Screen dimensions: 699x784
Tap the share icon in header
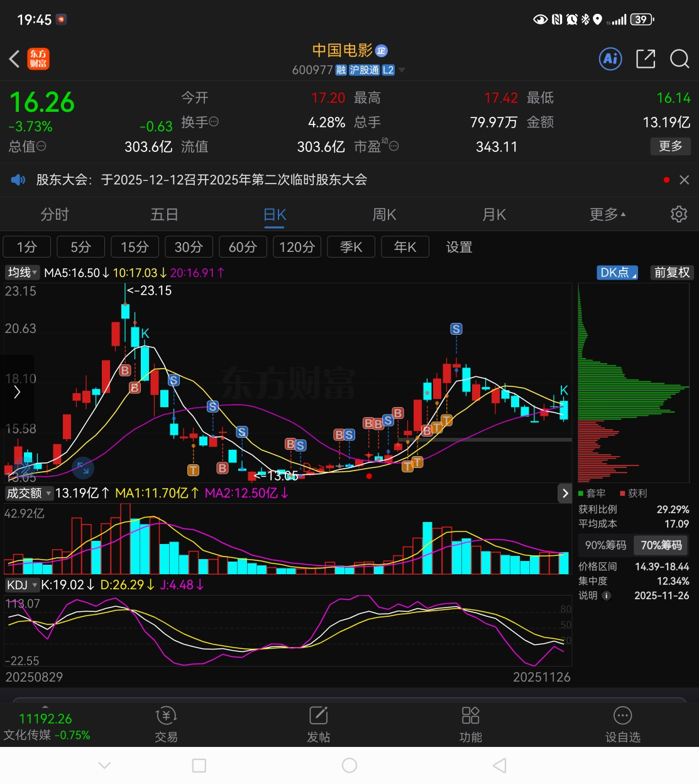pos(646,59)
